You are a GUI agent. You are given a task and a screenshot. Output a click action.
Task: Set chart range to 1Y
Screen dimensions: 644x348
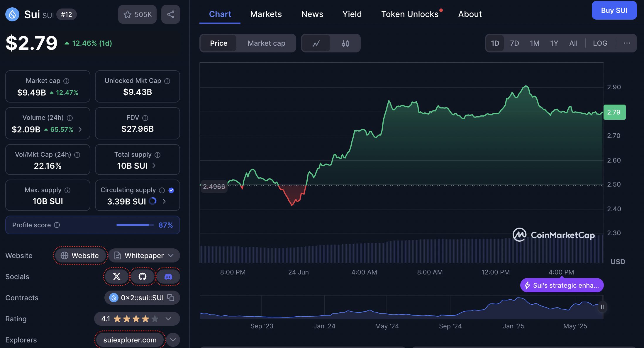pos(554,43)
